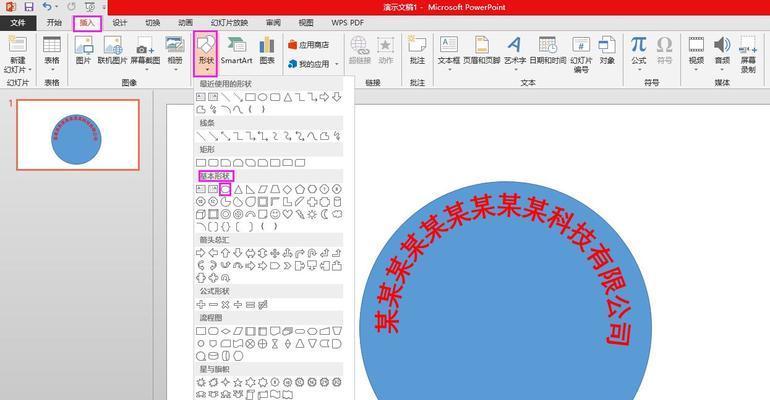Viewport: 770px width, 400px height.
Task: Undo the last action
Action: (x=47, y=7)
